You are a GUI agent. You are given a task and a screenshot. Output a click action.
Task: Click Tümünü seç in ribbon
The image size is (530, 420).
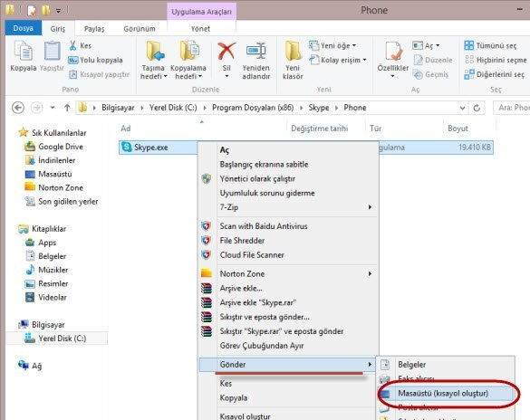[490, 45]
